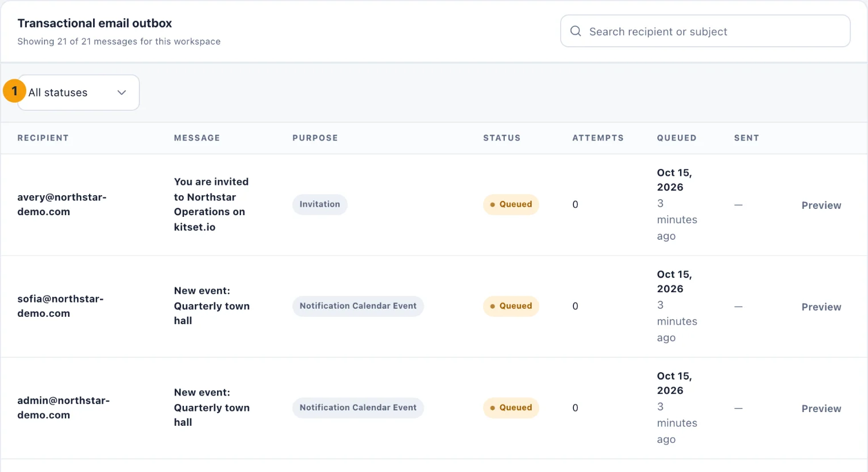Select the attempts value 0 for sofia
This screenshot has width=868, height=472.
[575, 306]
